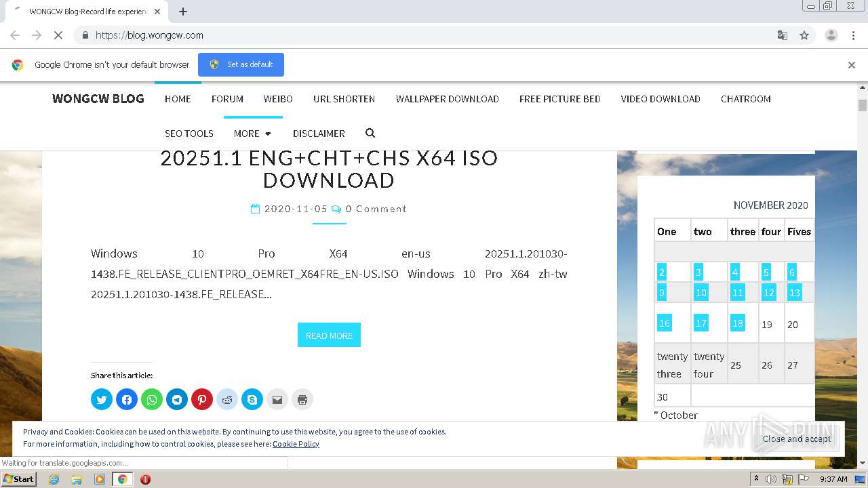Viewport: 868px width, 488px height.
Task: Select the WONGCW Blog browser tab
Action: pyautogui.click(x=88, y=12)
